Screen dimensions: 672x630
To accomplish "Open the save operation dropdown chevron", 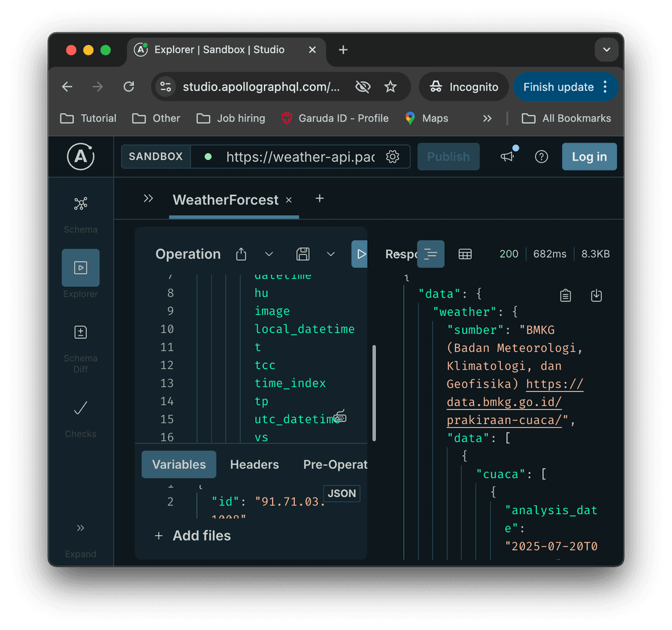I will pyautogui.click(x=331, y=254).
